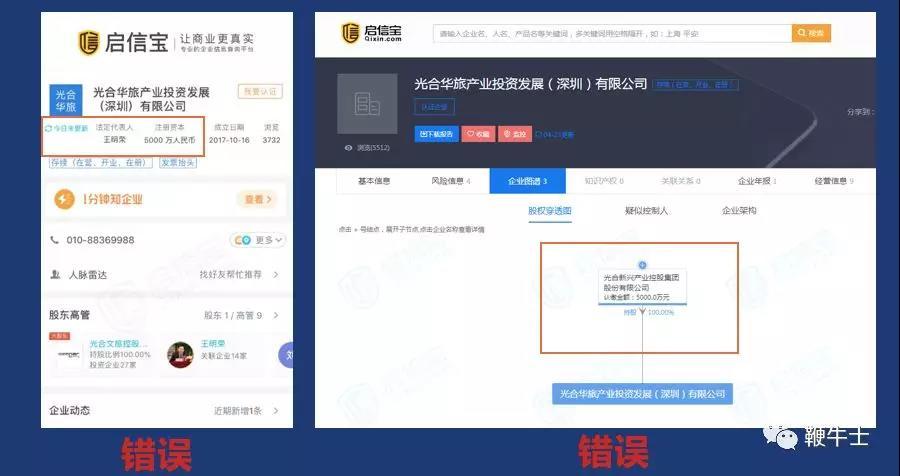The width and height of the screenshot is (900, 476).
Task: Click the red 收藏 button
Action: pyautogui.click(x=478, y=134)
